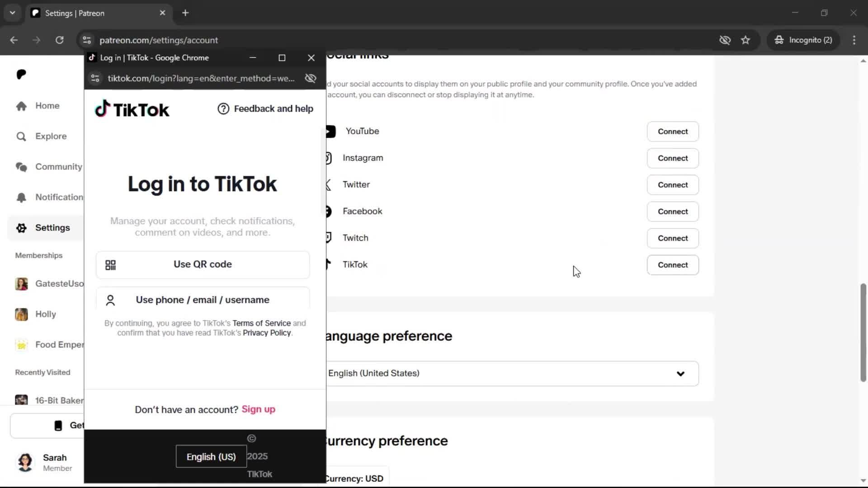Choose Use phone / email / username

203,299
